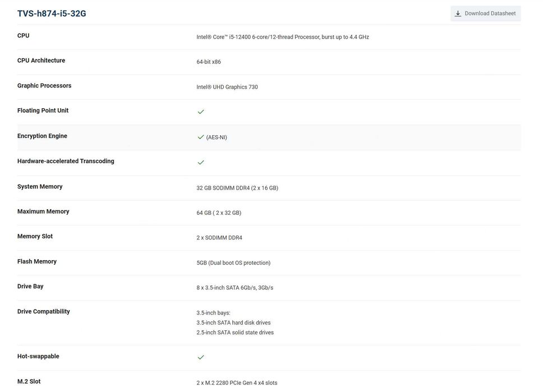
Task: Select the 32 GB SODIMM DDR4 value
Action: point(237,188)
